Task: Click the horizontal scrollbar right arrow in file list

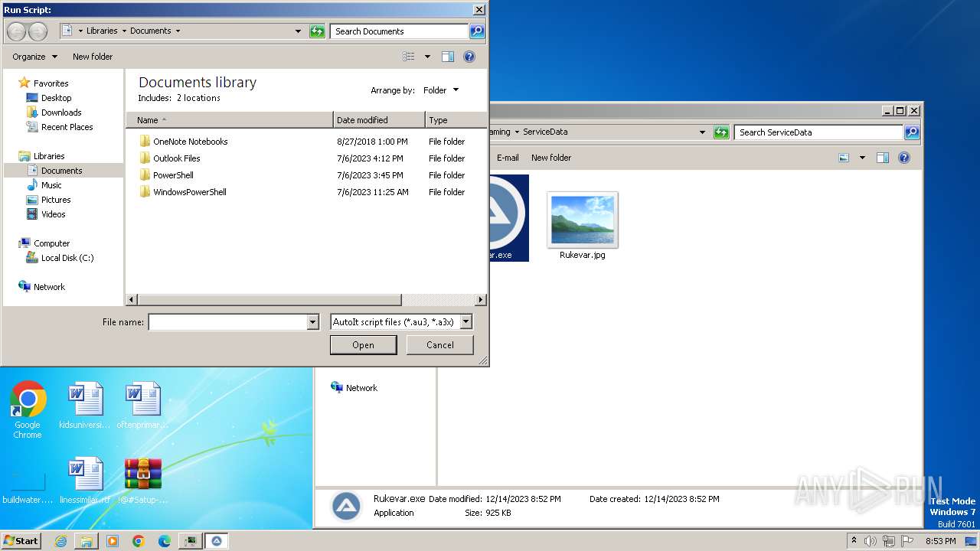Action: (481, 300)
